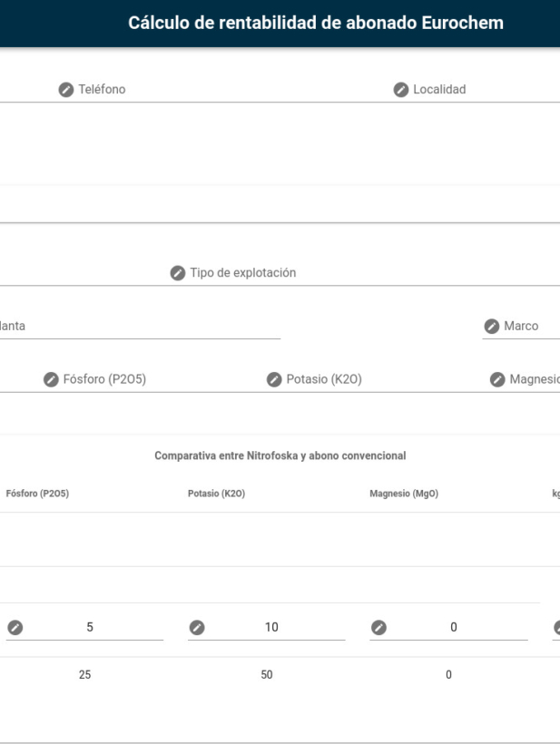This screenshot has height=744, width=560.
Task: Click the Fósforo (P2O5) table column header
Action: 37,494
